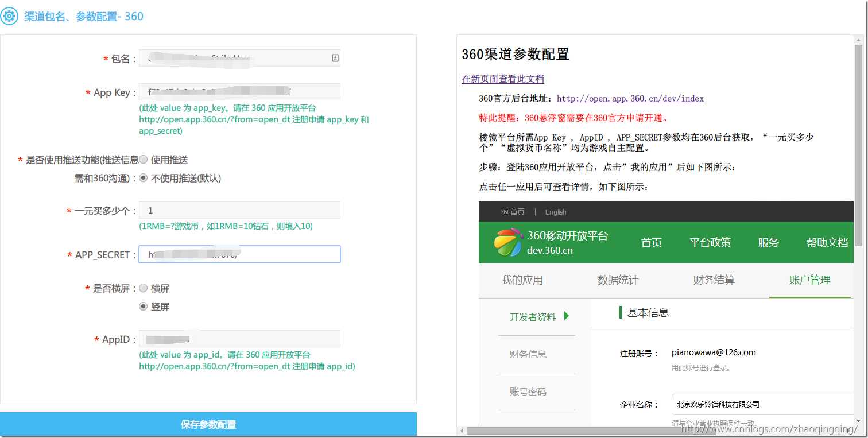Focus the AppID text field
Screen dimensions: 868x438
pyautogui.click(x=239, y=339)
